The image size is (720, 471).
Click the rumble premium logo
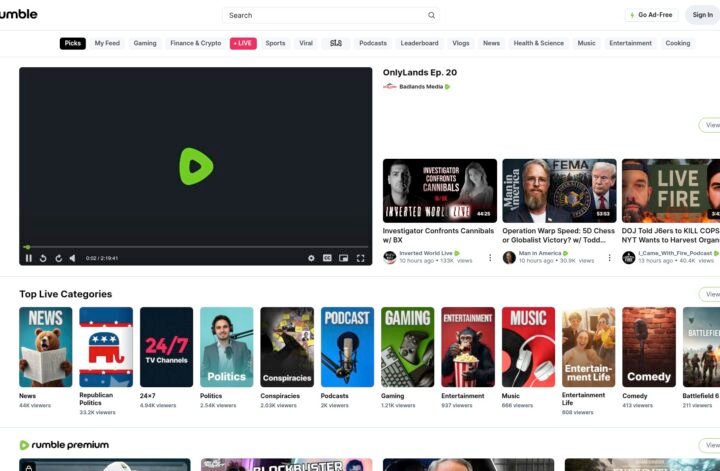64,445
